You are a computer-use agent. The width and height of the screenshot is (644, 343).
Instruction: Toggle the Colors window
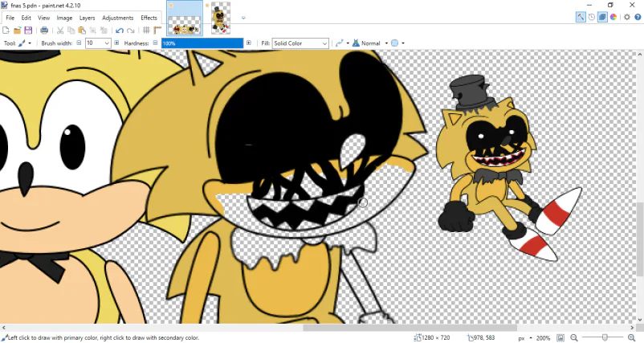(x=613, y=17)
